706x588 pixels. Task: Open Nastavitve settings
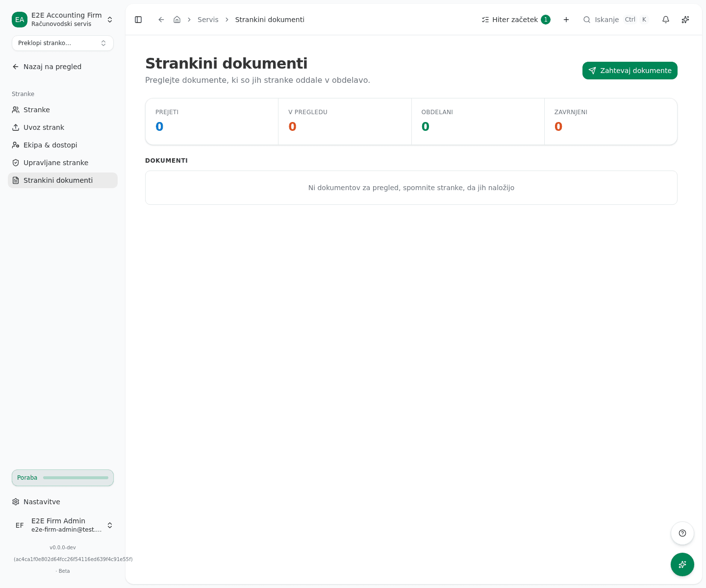pos(63,502)
